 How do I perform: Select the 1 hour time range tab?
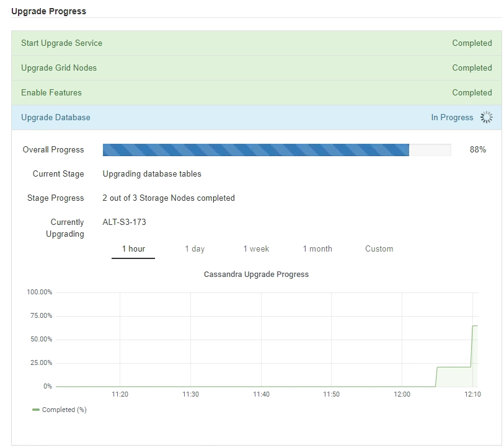tap(133, 249)
